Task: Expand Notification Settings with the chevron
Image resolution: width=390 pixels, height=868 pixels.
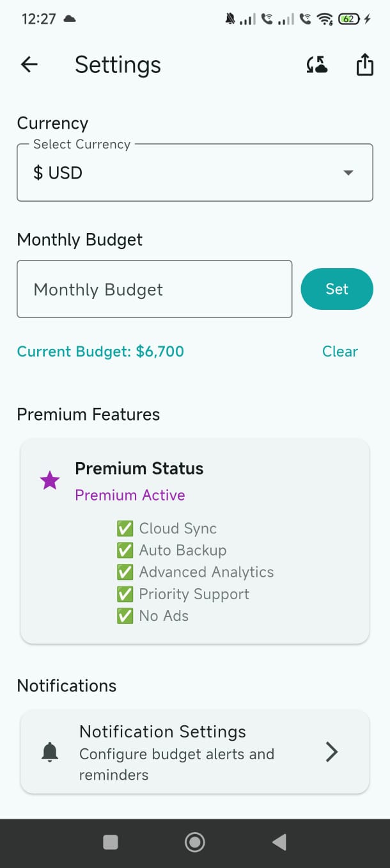Action: tap(331, 752)
